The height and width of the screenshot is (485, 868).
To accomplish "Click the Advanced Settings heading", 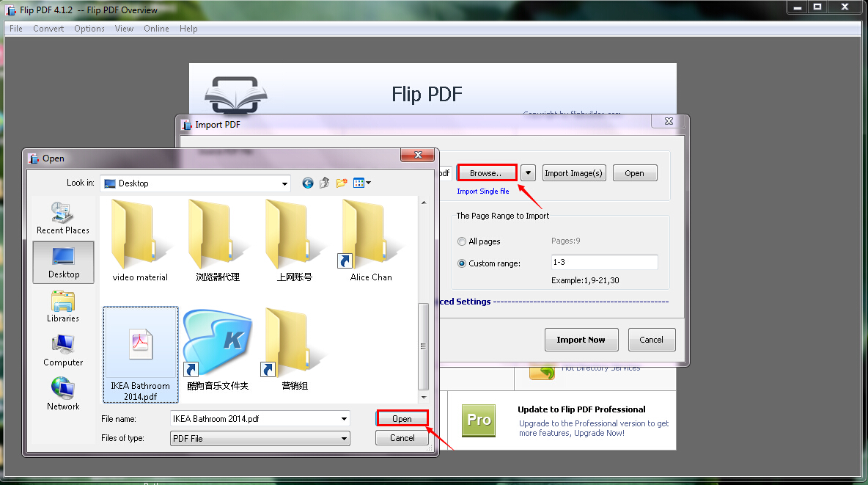I will (x=465, y=302).
